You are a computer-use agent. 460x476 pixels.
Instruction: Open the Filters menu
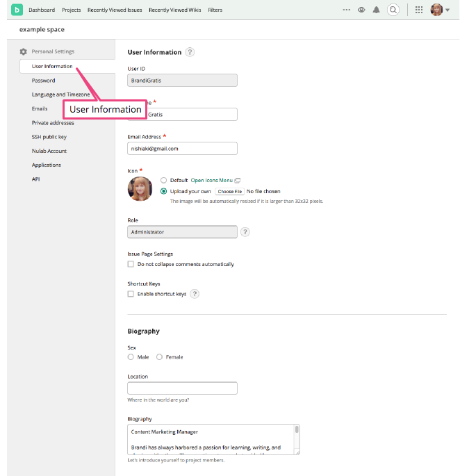[215, 10]
